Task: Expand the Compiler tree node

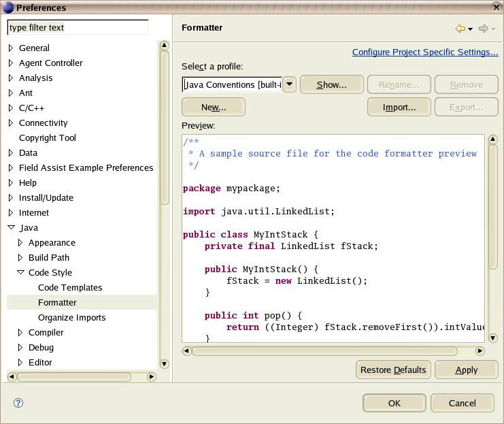Action: click(20, 333)
